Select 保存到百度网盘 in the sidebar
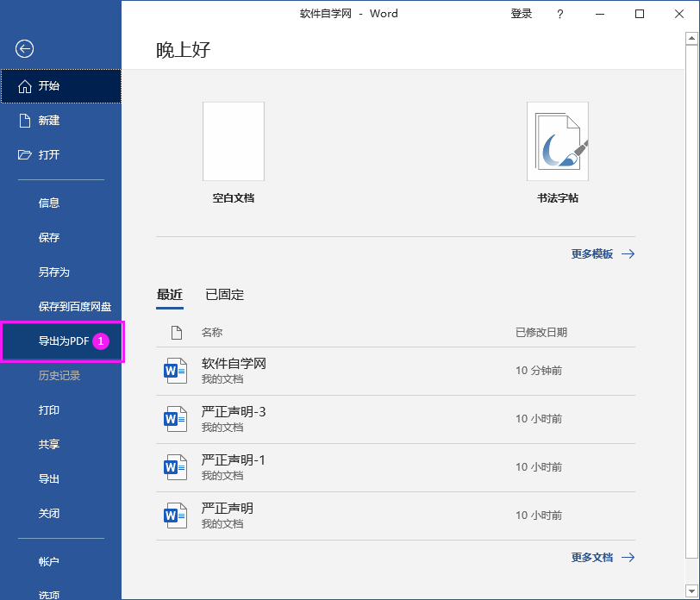Image resolution: width=700 pixels, height=600 pixels. coord(73,306)
